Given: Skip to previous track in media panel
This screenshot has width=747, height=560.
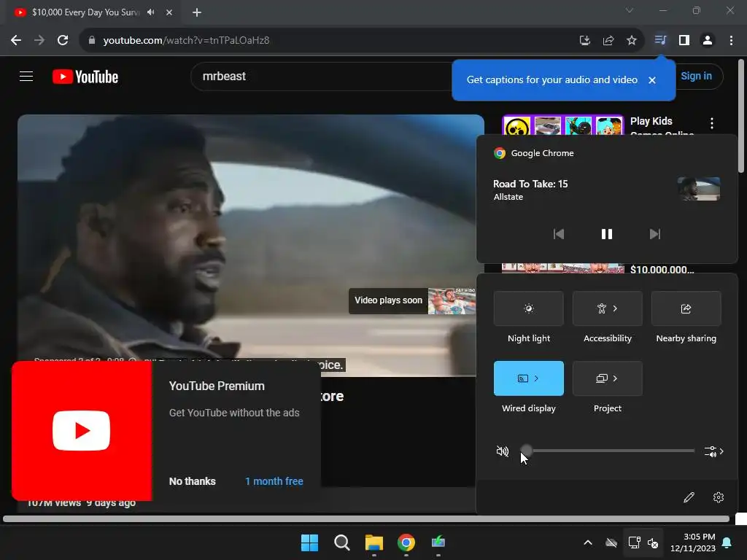Looking at the screenshot, I should 559,234.
